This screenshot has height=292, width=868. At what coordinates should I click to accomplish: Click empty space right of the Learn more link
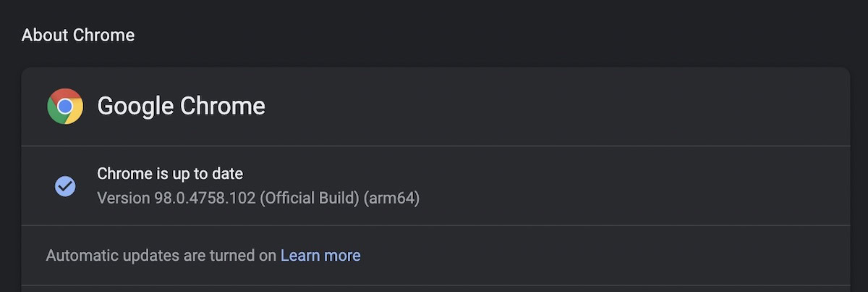coord(579,255)
